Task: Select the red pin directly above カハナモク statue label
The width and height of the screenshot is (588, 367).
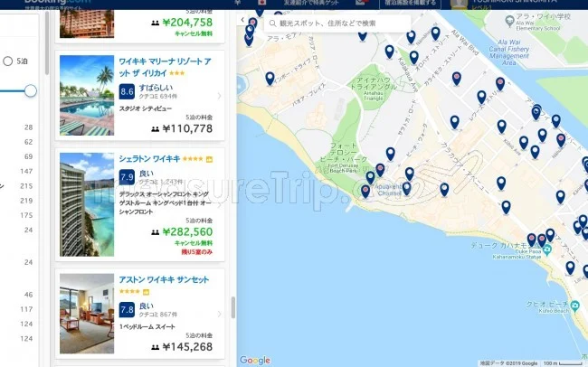Action: pos(531,240)
